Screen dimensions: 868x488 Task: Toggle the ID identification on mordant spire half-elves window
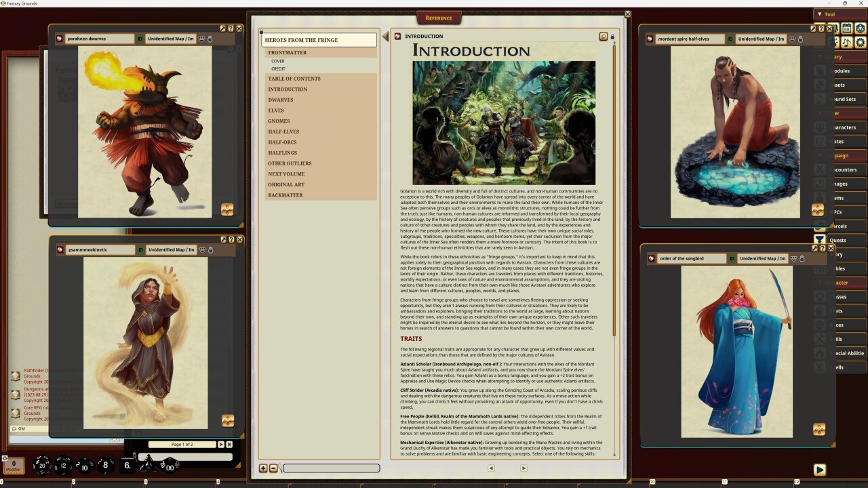click(730, 39)
